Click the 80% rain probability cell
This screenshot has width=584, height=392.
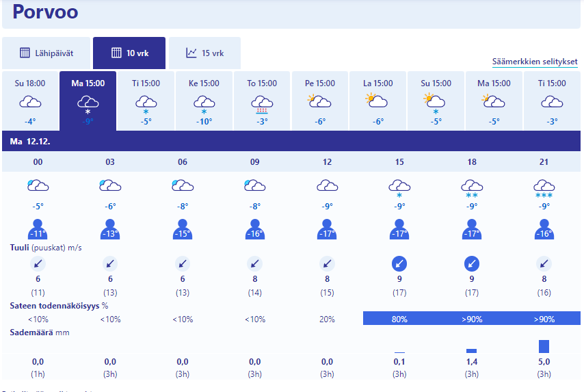(399, 319)
